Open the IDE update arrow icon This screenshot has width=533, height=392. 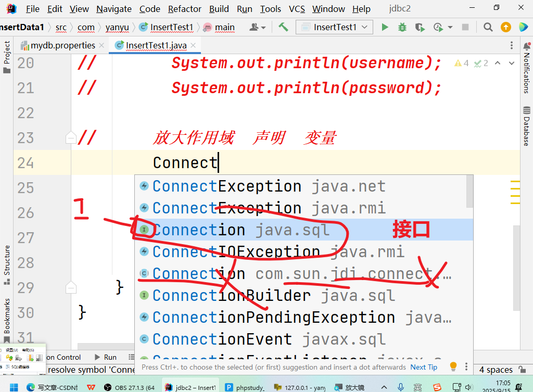(506, 27)
